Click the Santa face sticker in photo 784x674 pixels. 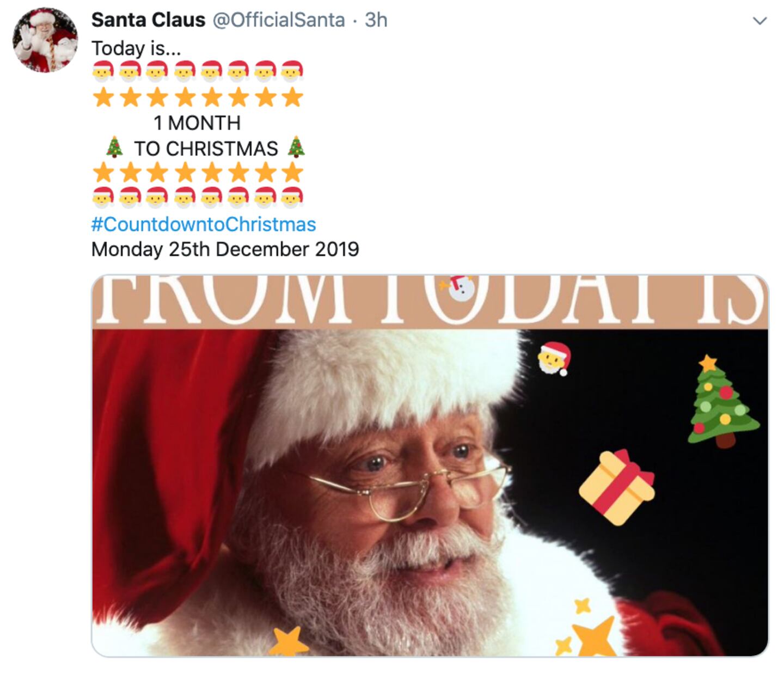(554, 358)
